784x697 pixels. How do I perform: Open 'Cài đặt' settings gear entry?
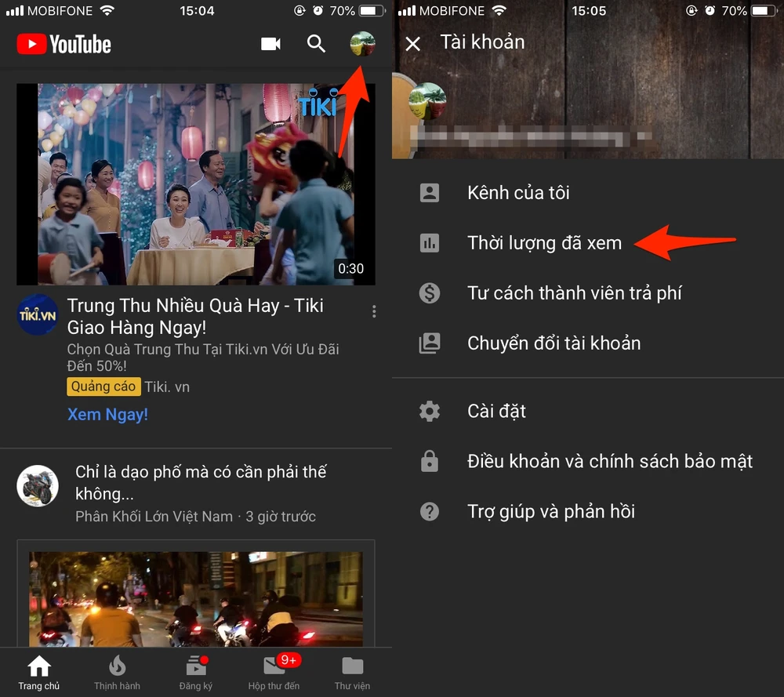(x=496, y=411)
